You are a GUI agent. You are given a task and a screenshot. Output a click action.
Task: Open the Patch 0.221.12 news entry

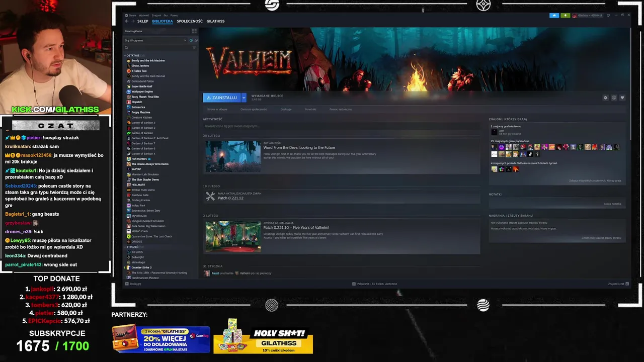coord(342,197)
